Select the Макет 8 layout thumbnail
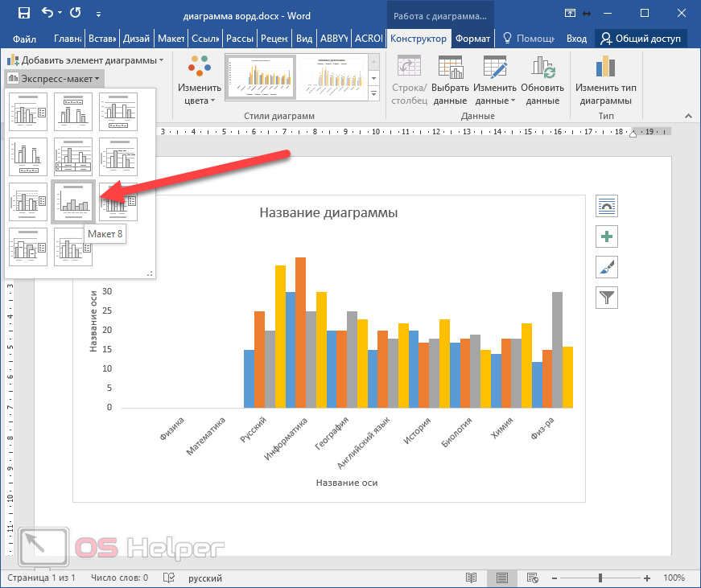The height and width of the screenshot is (588, 701). coord(72,200)
